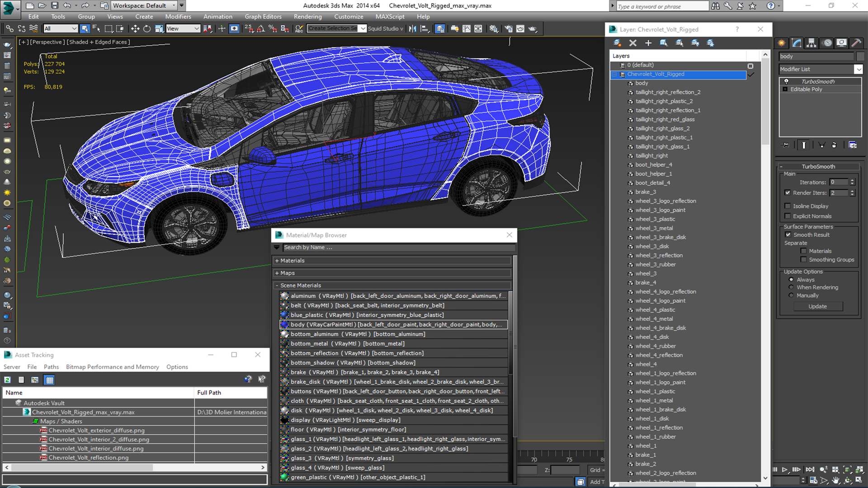Open the Modifier List dropdown
Image resolution: width=868 pixels, height=488 pixels.
tap(858, 69)
